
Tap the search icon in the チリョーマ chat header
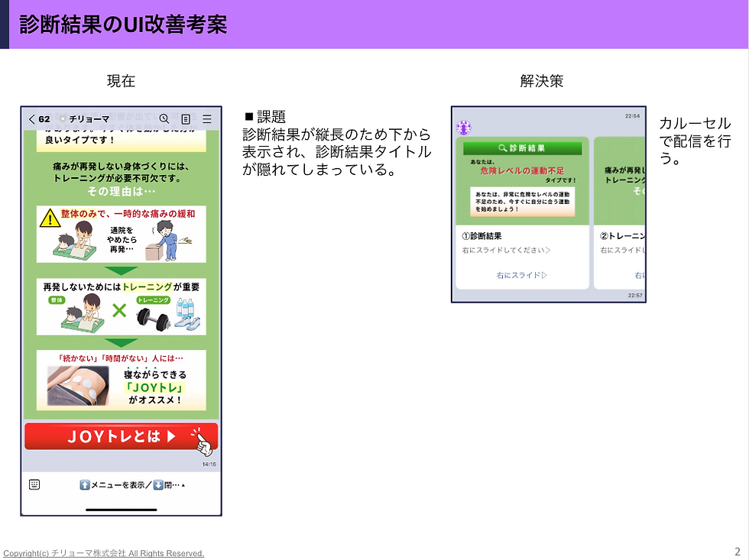click(x=163, y=118)
